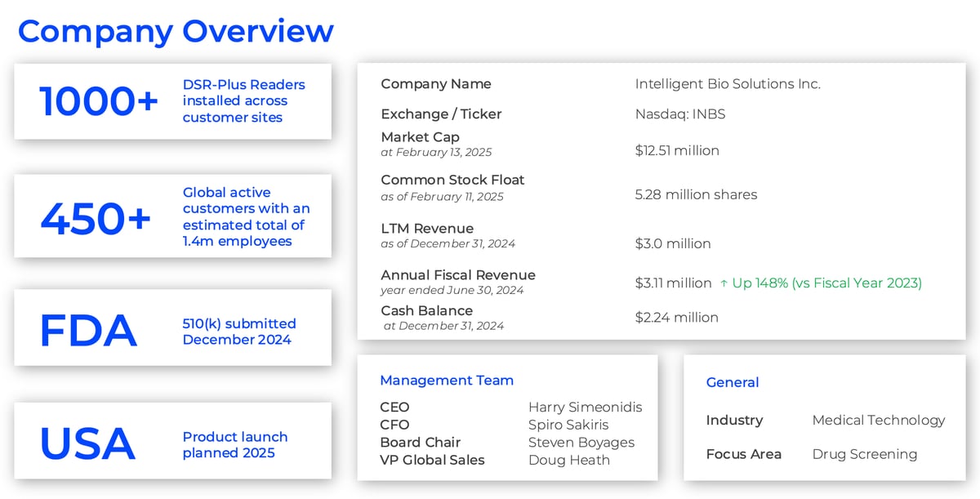
Task: Select the $2.24 million value
Action: coord(677,318)
